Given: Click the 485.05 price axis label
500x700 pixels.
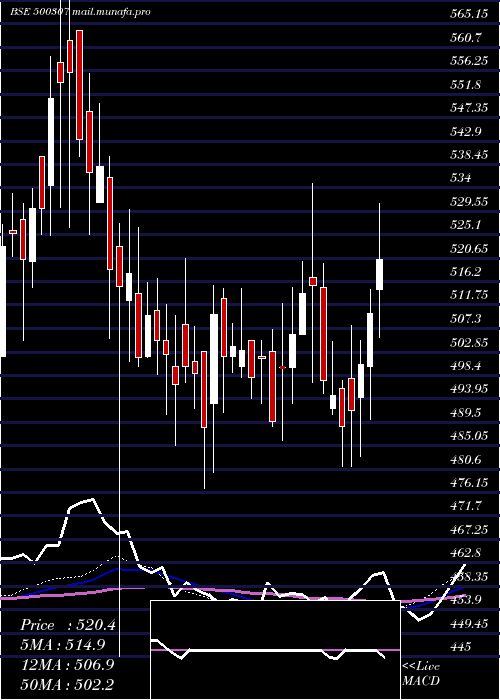Looking at the screenshot, I should tap(468, 436).
